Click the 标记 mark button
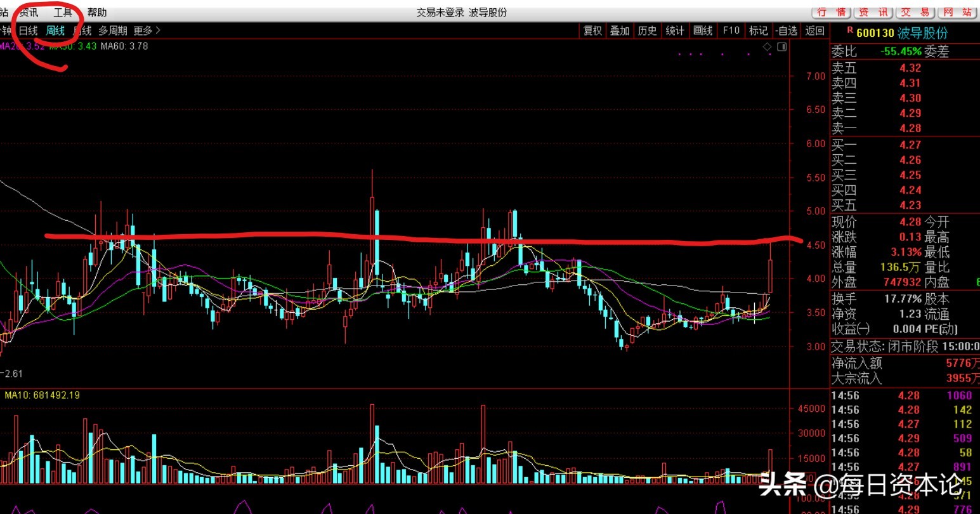The width and height of the screenshot is (980, 514). click(x=758, y=30)
